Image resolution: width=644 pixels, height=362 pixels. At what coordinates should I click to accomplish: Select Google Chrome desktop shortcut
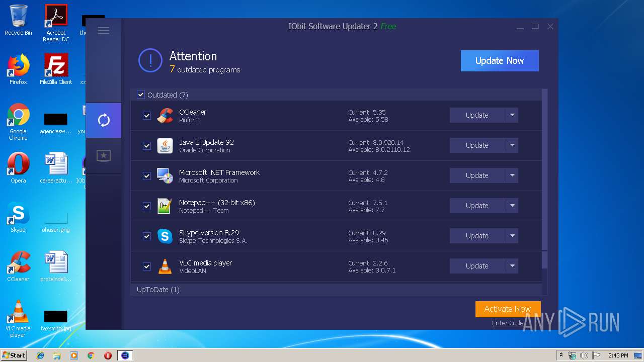18,122
